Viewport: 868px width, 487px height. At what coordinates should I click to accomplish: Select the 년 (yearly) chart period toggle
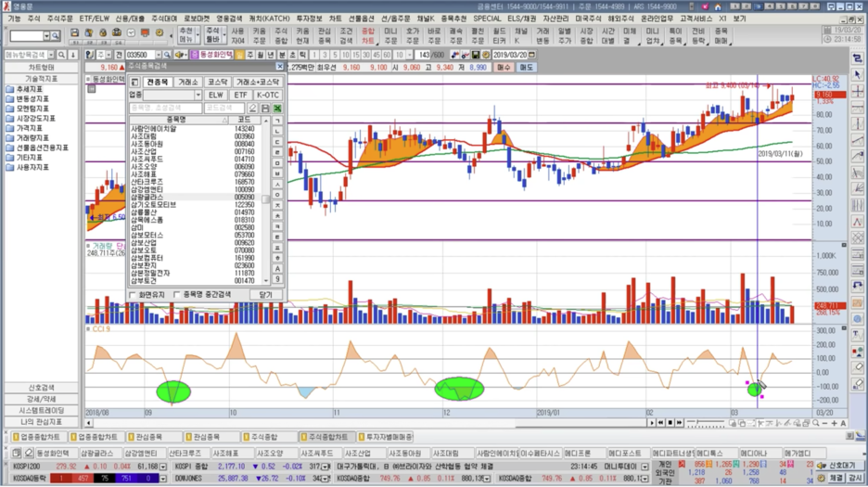271,55
